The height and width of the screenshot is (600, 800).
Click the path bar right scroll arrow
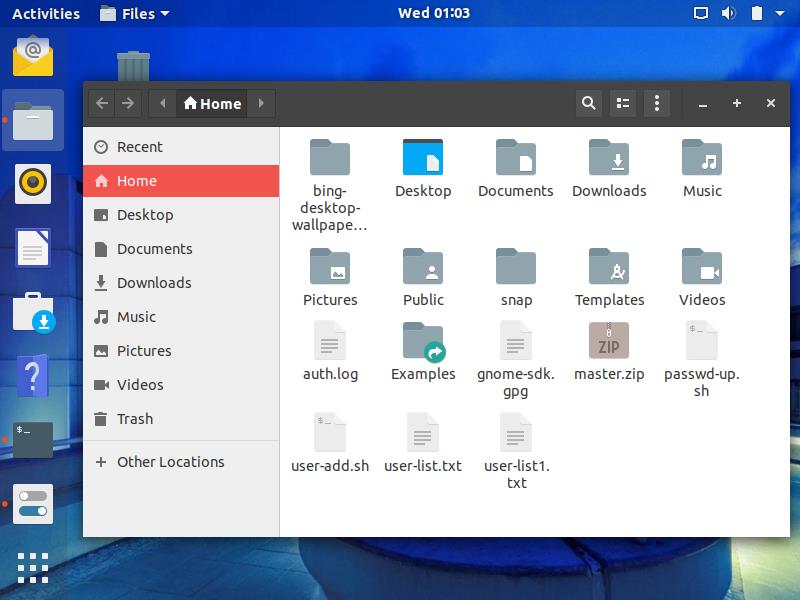coord(261,104)
